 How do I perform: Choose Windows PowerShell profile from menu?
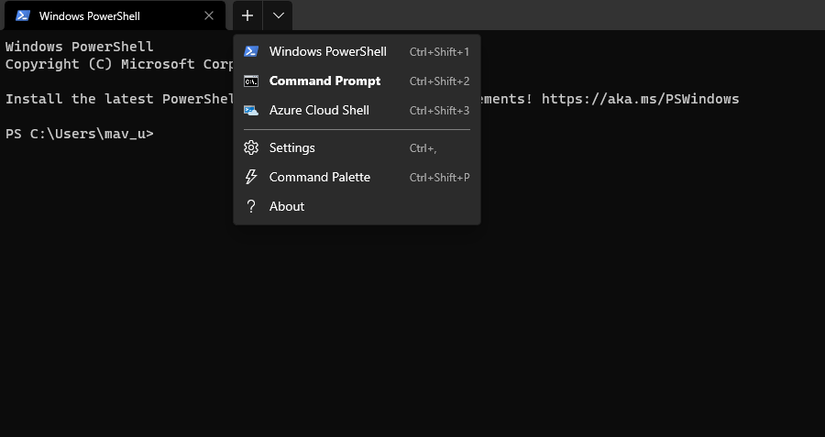pyautogui.click(x=327, y=52)
